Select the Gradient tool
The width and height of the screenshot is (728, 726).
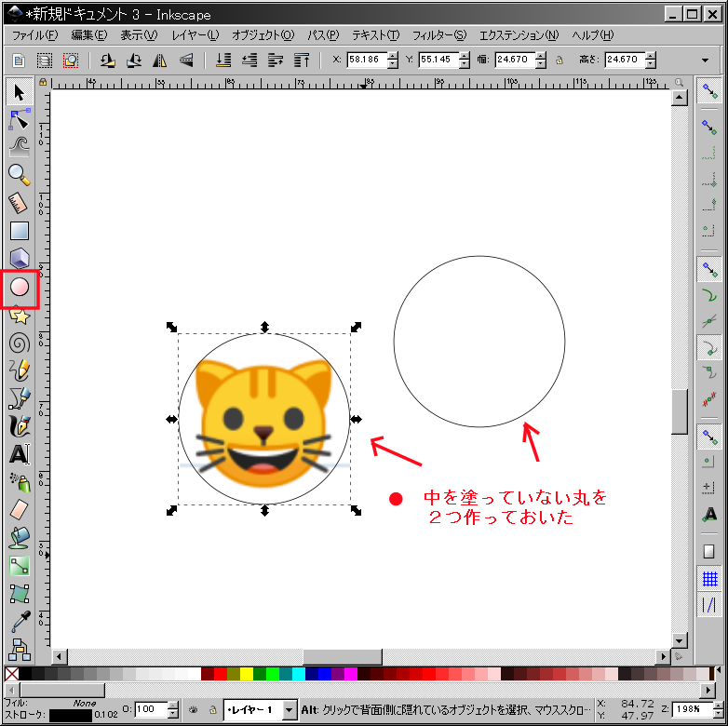(19, 566)
